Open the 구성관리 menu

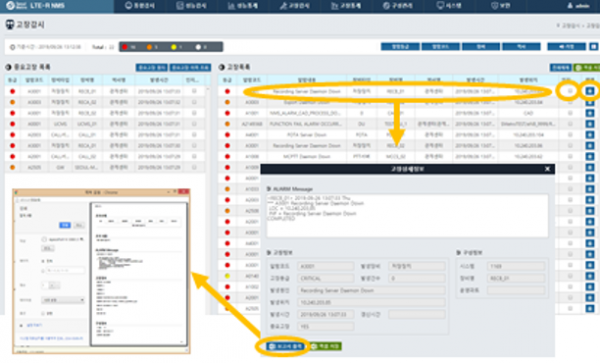pyautogui.click(x=397, y=6)
